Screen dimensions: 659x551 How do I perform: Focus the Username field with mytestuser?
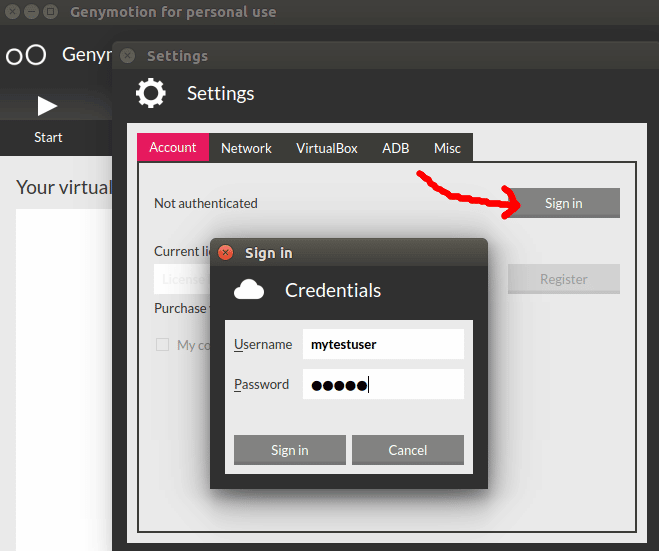(x=383, y=344)
